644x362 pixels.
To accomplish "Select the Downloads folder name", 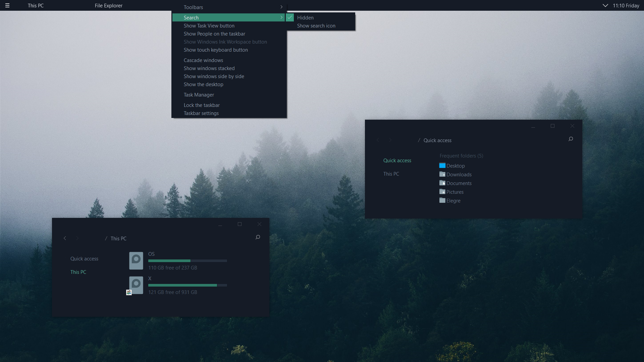I will point(459,175).
